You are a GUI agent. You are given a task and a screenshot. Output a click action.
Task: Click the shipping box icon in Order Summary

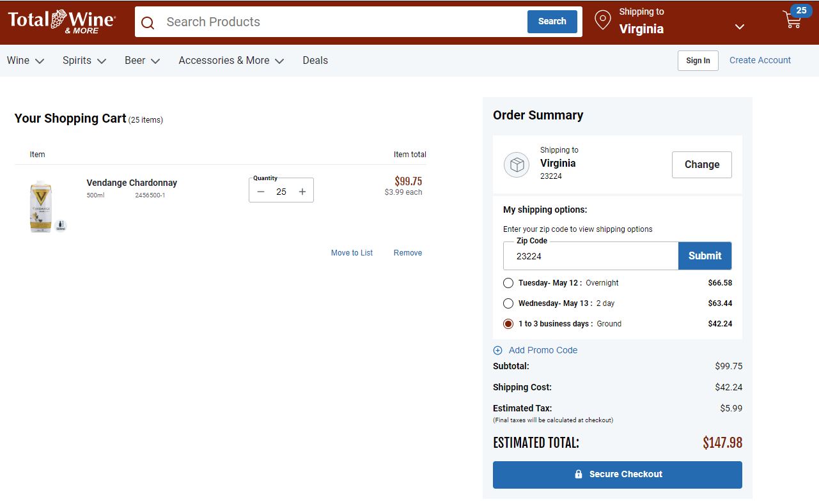pos(517,165)
